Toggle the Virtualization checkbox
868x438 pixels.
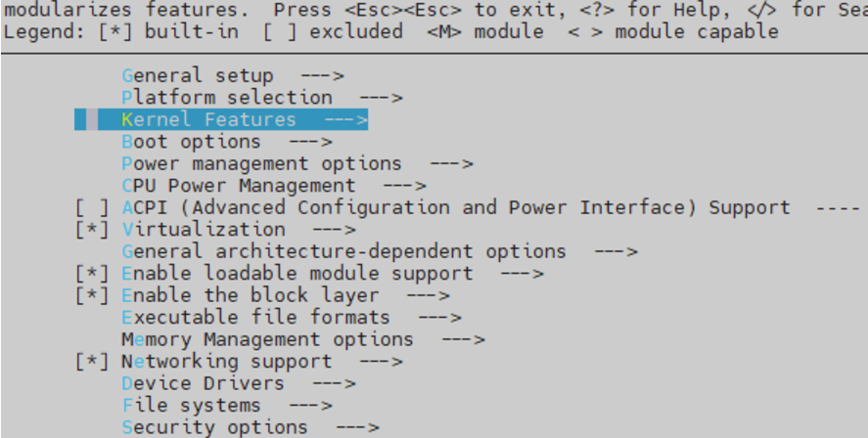[x=92, y=230]
